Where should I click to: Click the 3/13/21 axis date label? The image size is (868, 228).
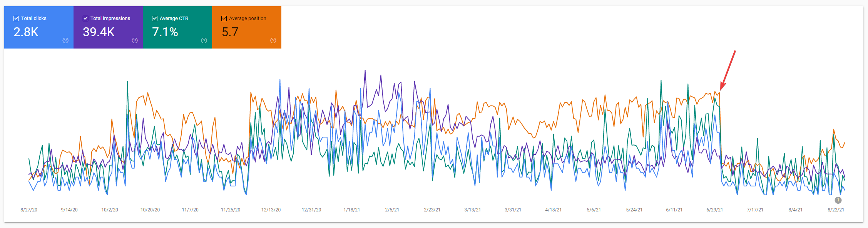(x=472, y=210)
